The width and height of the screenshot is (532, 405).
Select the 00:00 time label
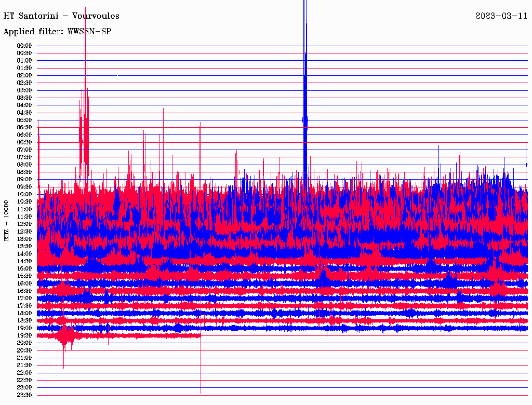(x=24, y=46)
